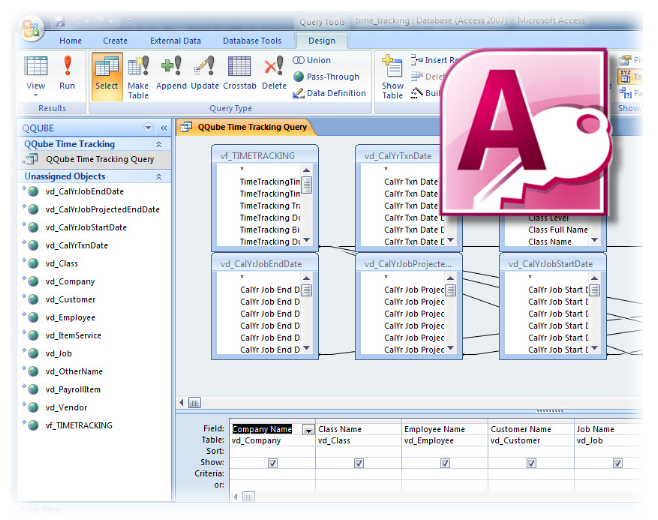
Task: Open the External Data ribbon tab
Action: (x=175, y=41)
